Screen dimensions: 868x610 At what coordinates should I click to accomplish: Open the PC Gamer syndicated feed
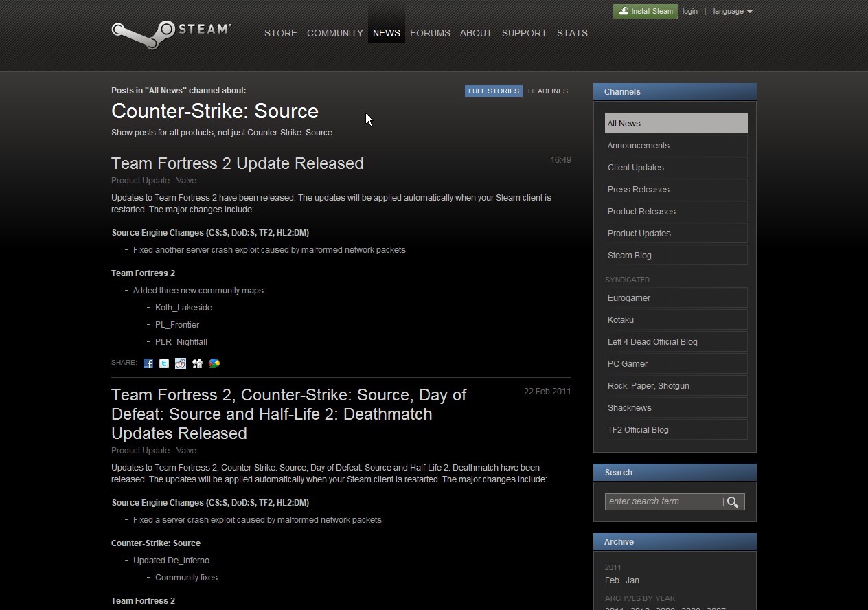click(676, 364)
